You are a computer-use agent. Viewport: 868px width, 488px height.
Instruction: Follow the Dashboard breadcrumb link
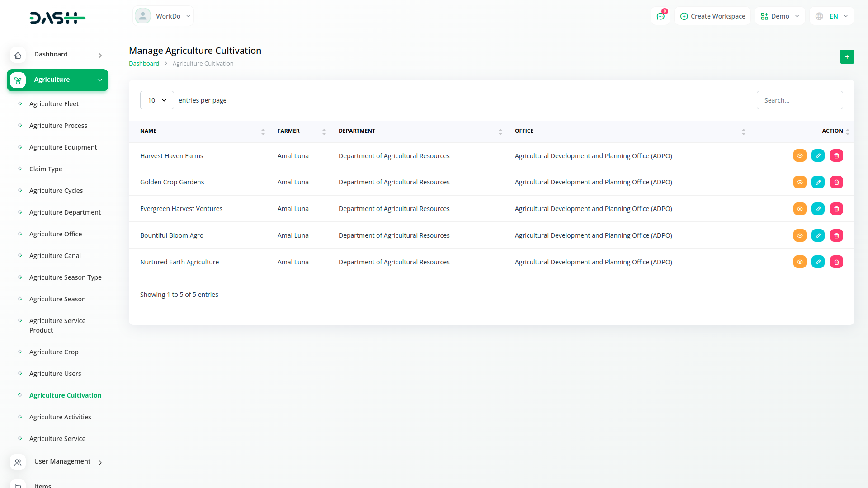(144, 64)
